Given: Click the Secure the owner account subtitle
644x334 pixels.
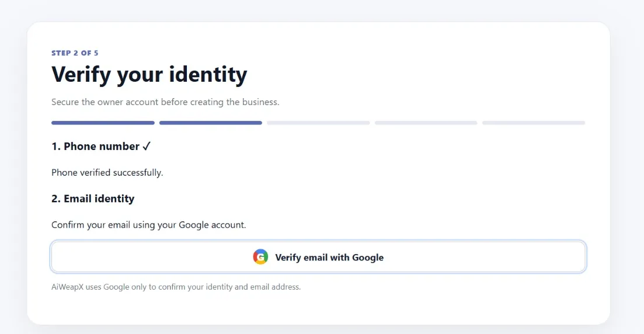Looking at the screenshot, I should [x=165, y=102].
